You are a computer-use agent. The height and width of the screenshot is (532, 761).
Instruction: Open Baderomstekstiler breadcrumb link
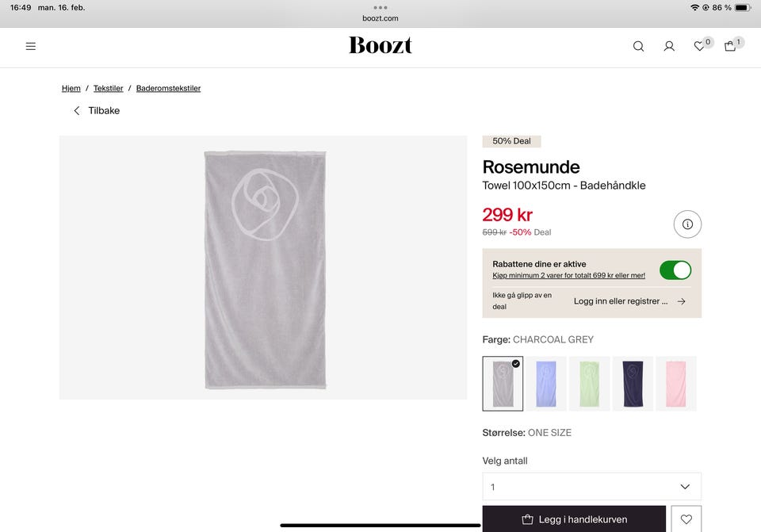pyautogui.click(x=168, y=88)
